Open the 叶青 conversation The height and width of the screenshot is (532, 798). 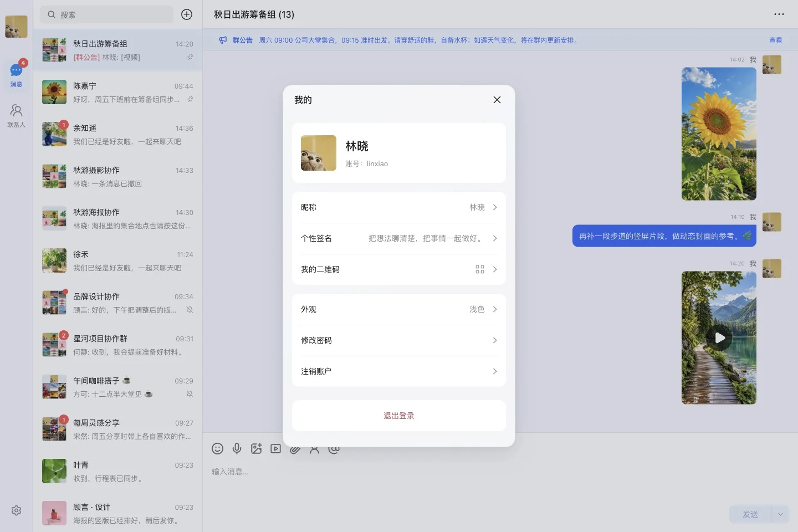pyautogui.click(x=117, y=472)
